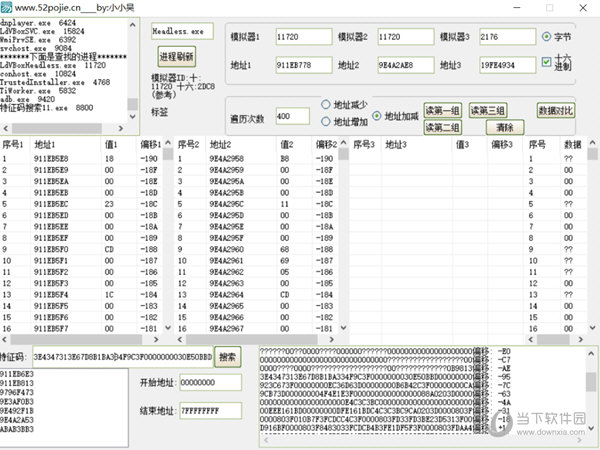Select search result ABAB3BB3
Image resolution: width=600 pixels, height=450 pixels.
[17, 429]
